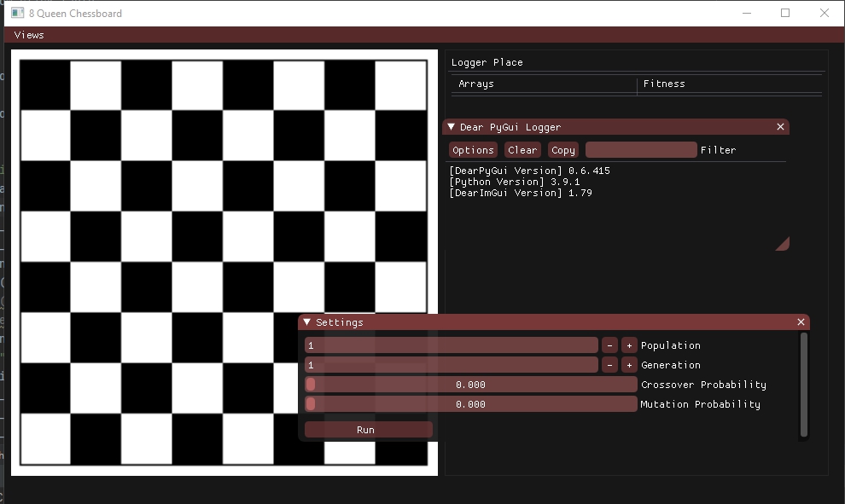
Task: Increase Population with plus button
Action: pos(629,345)
